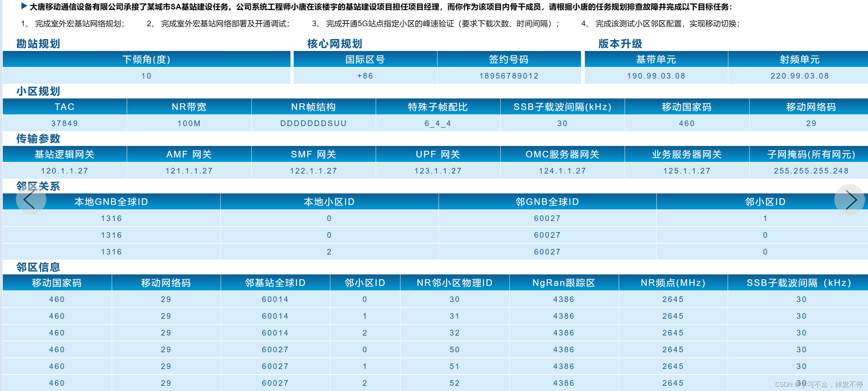Click the 特殊子帧配比 column header

[x=438, y=106]
